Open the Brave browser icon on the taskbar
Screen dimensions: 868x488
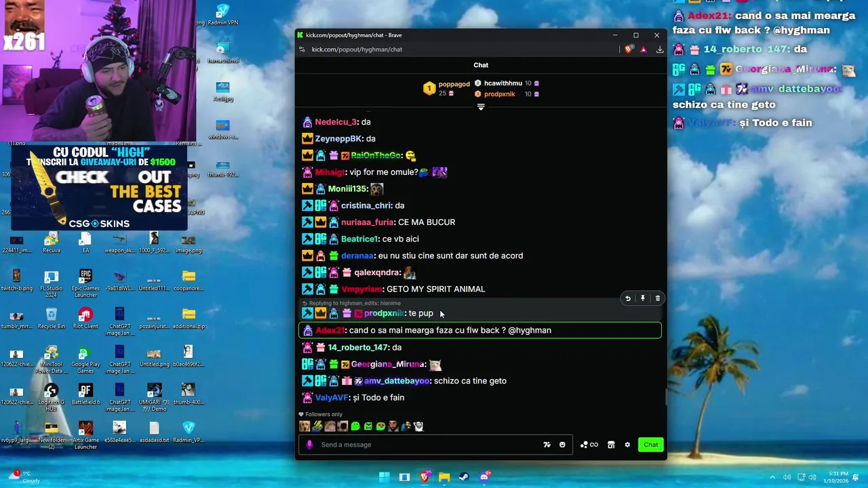tap(425, 477)
